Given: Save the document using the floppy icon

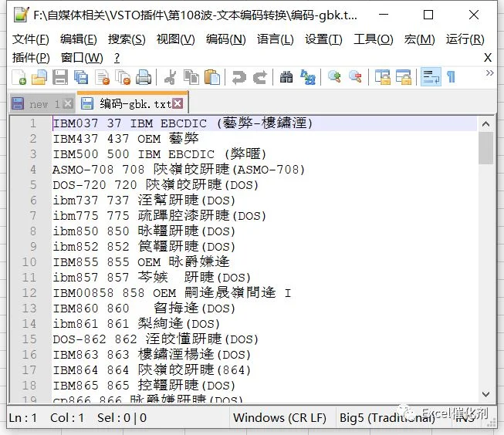Looking at the screenshot, I should (60, 77).
